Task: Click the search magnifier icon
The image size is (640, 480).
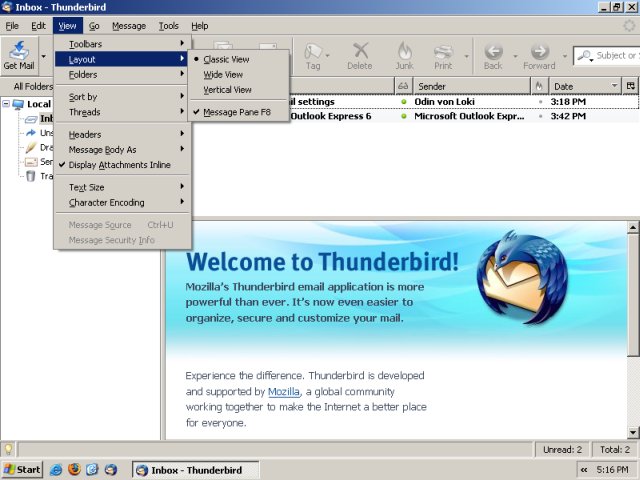Action: 585,56
